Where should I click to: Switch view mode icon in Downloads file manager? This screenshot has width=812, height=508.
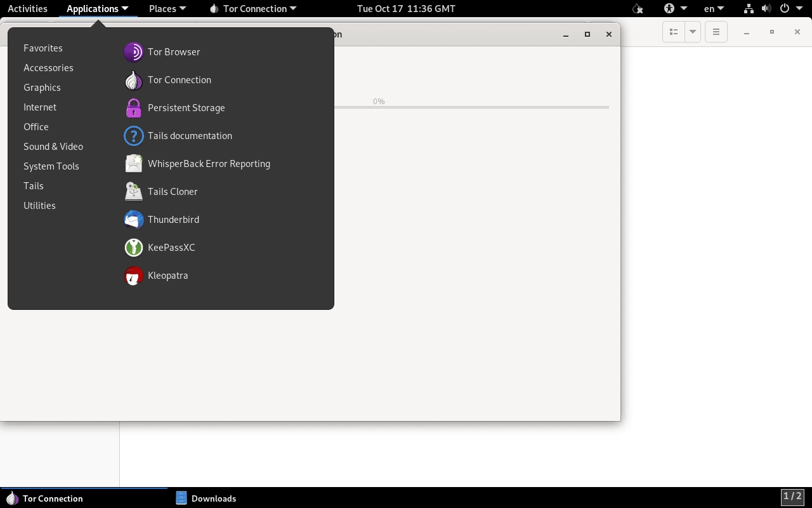(674, 32)
